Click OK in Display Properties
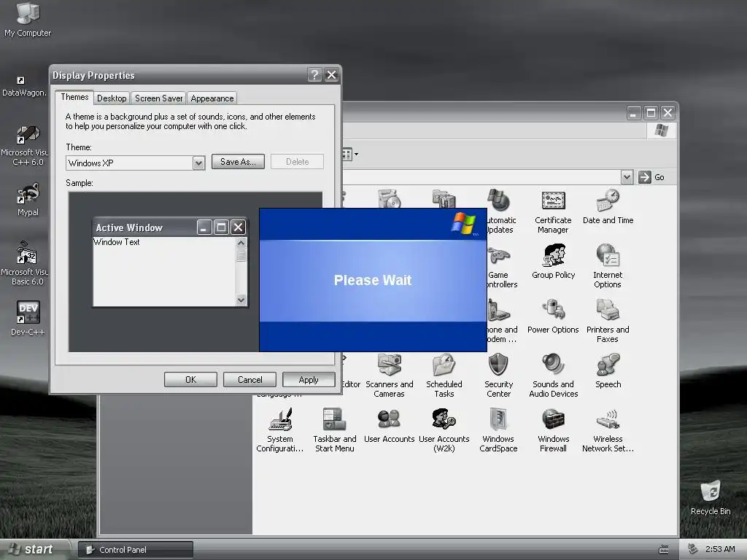The image size is (747, 560). 190,379
